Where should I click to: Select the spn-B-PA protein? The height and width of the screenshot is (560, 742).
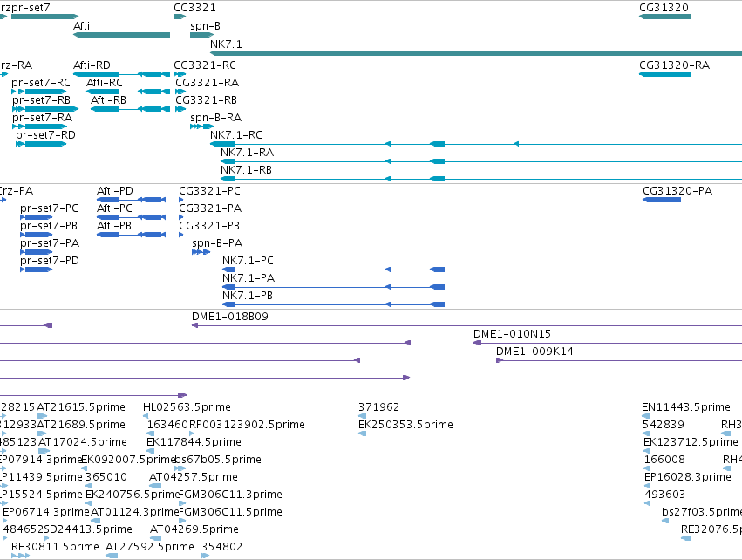201,252
